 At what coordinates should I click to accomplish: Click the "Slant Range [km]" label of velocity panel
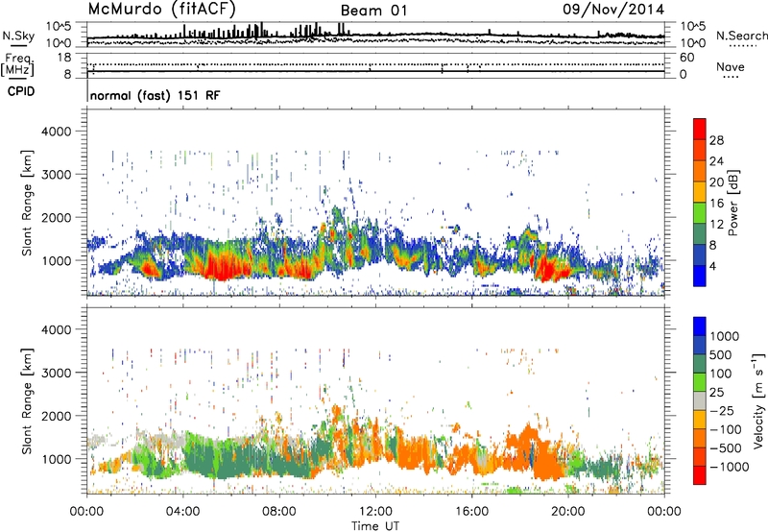click(x=27, y=401)
